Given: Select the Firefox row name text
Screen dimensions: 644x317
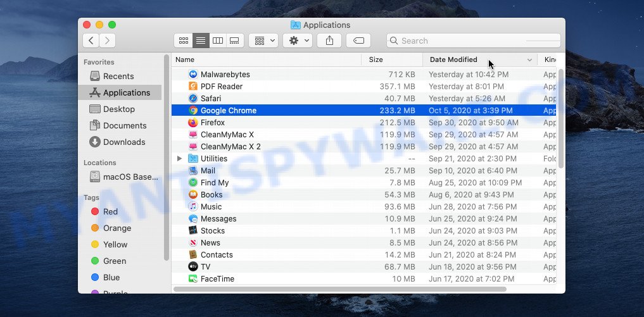Looking at the screenshot, I should point(212,122).
